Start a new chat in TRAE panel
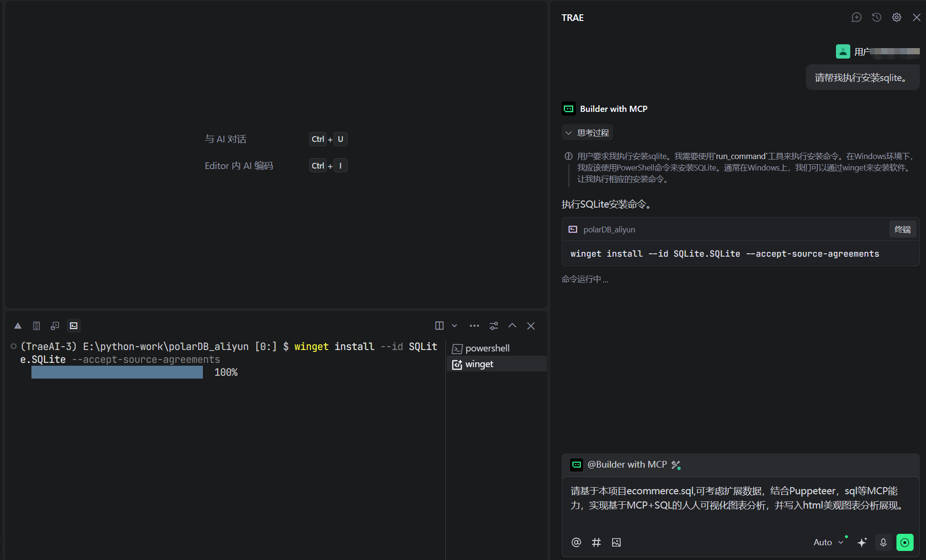 pyautogui.click(x=856, y=18)
